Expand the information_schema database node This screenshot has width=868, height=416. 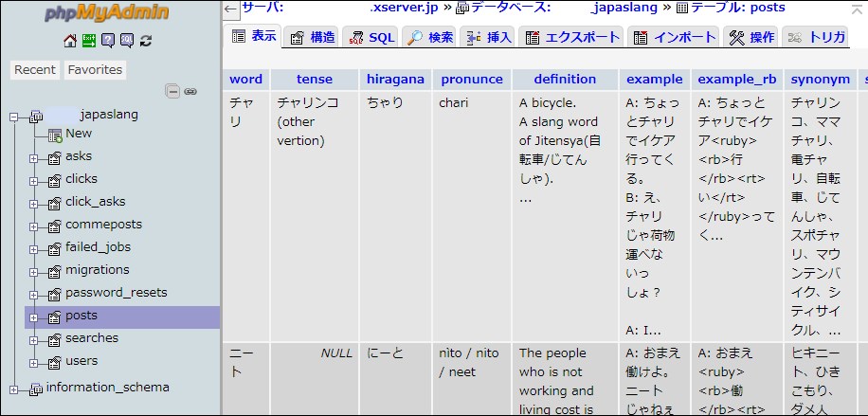coord(14,389)
